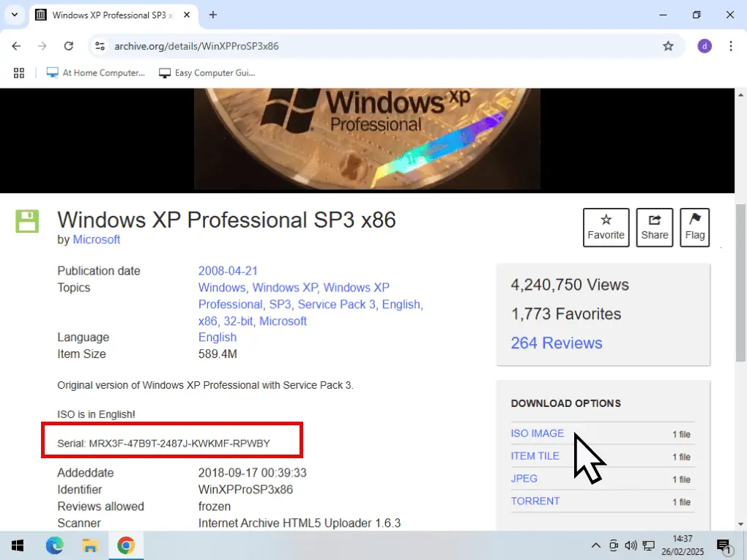Click the Flag button

[694, 227]
